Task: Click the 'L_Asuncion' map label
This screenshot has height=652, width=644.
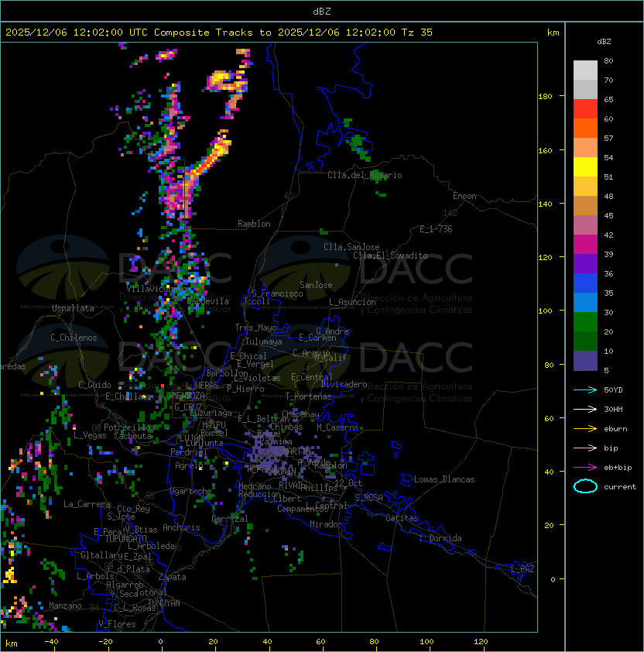Action: point(352,302)
